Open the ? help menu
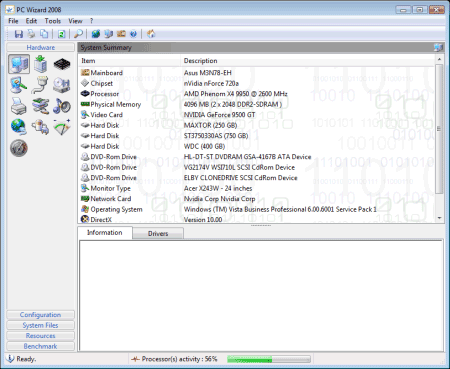 pyautogui.click(x=92, y=21)
